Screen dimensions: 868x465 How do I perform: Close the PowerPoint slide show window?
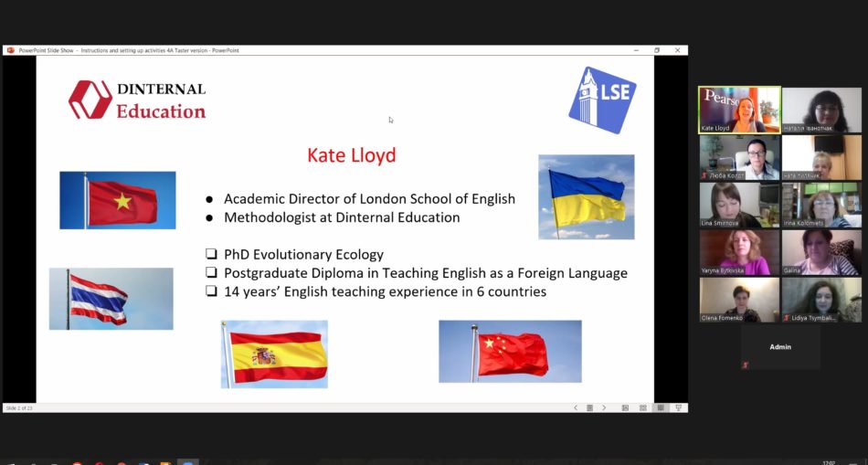pyautogui.click(x=677, y=50)
